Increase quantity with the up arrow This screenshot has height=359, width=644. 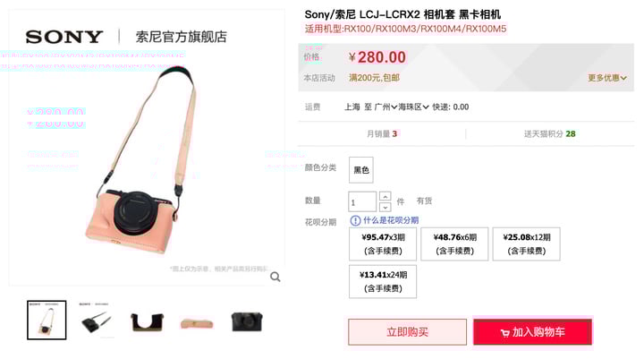pos(385,196)
